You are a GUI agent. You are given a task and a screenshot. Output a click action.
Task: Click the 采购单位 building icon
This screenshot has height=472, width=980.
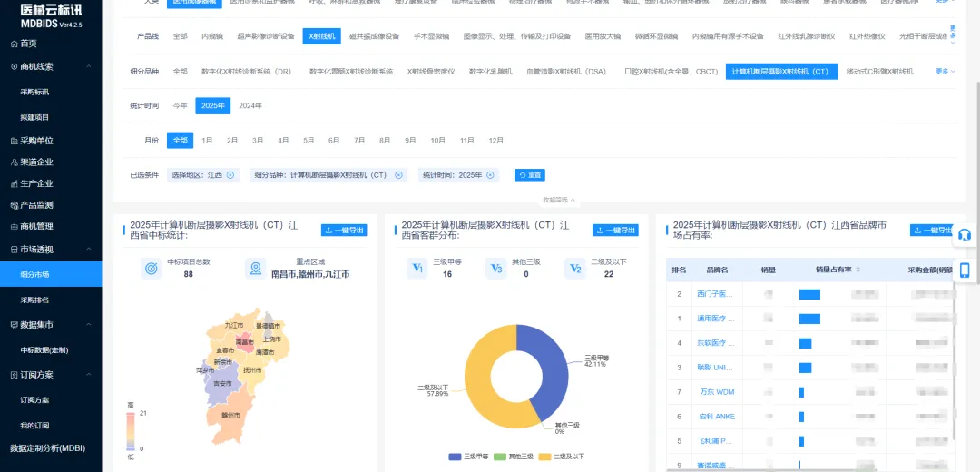pyautogui.click(x=15, y=142)
